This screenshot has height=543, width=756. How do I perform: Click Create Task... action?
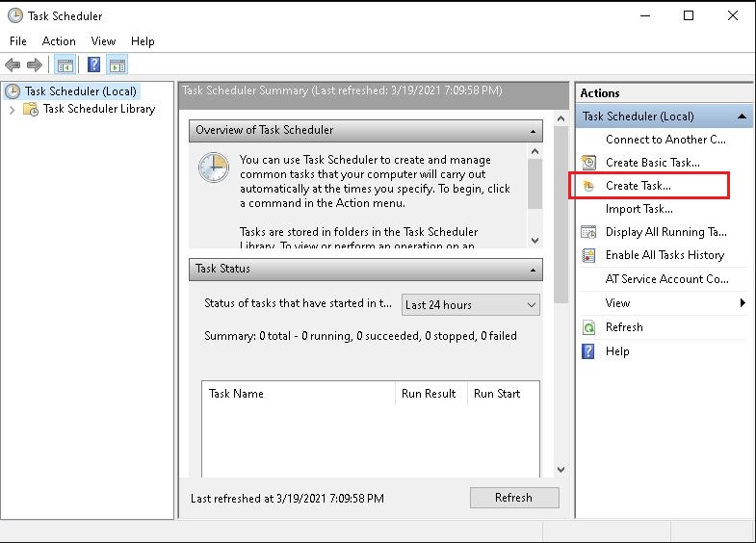pos(639,186)
